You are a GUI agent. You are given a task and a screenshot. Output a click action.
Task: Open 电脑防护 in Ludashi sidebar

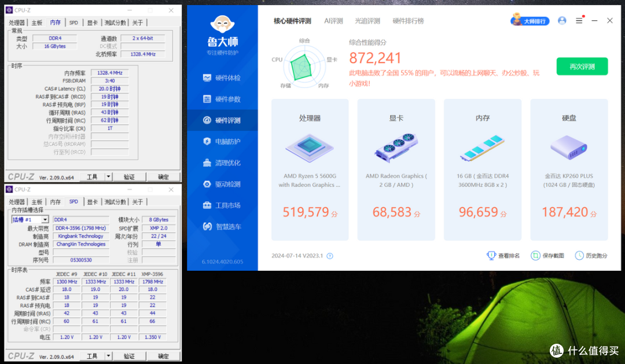pyautogui.click(x=222, y=141)
